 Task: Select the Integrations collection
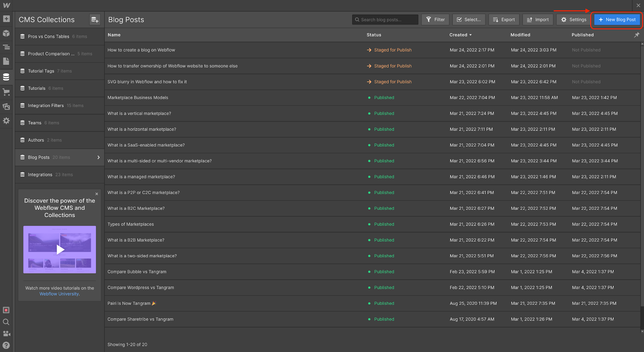pos(60,175)
